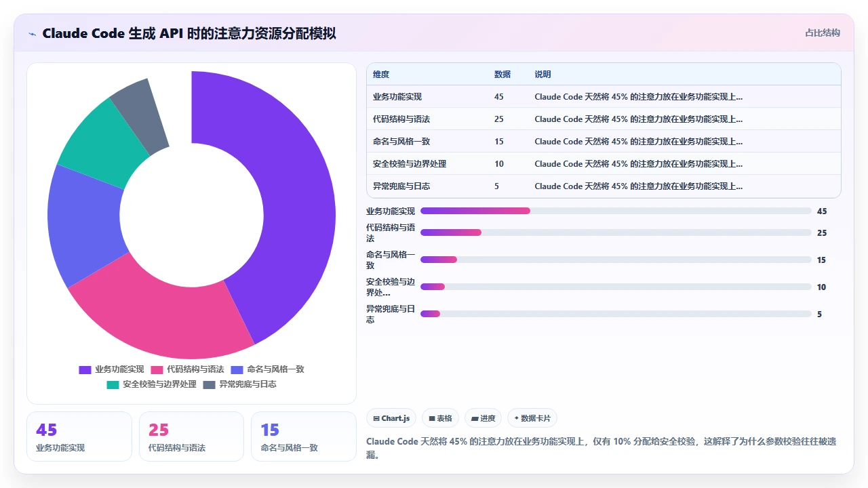Click the 占比结构 label in the header
868x488 pixels.
(x=822, y=33)
